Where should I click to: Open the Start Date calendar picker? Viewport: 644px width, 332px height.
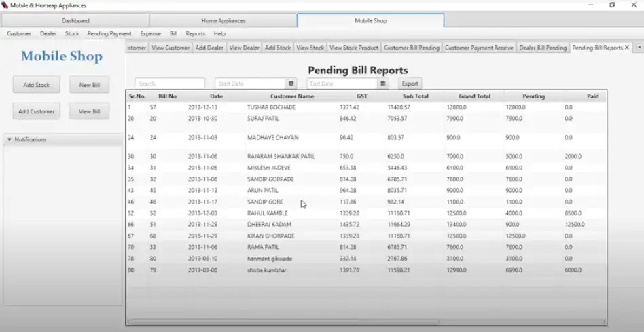[x=291, y=84]
